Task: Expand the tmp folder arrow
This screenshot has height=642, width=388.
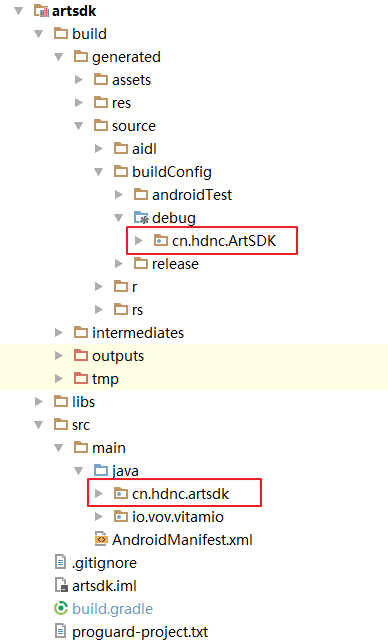Action: click(59, 378)
